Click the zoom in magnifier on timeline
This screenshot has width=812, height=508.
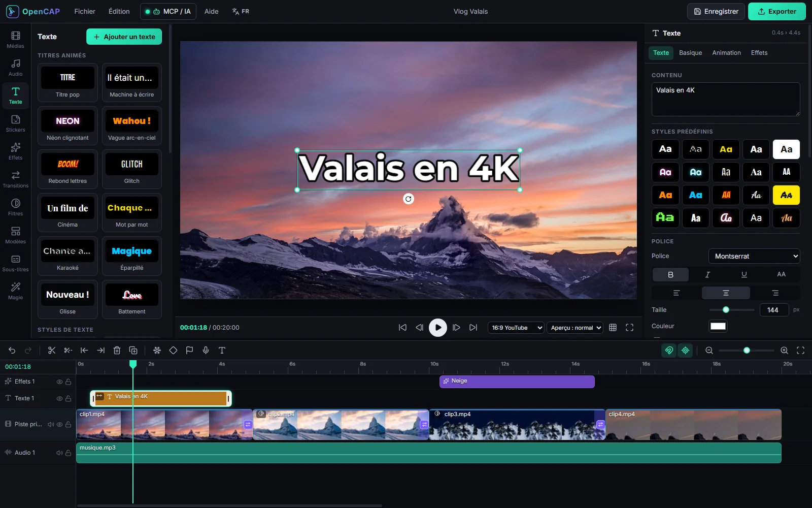click(x=784, y=351)
